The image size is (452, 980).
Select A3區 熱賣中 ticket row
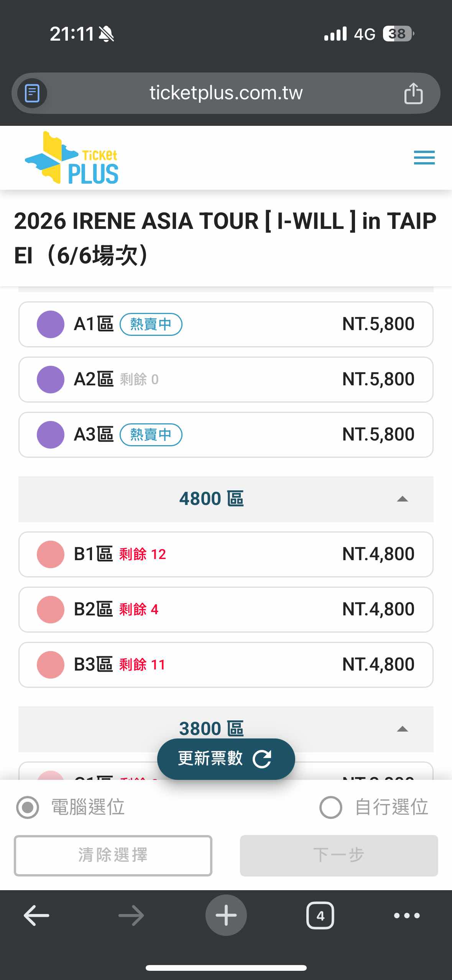pos(226,434)
